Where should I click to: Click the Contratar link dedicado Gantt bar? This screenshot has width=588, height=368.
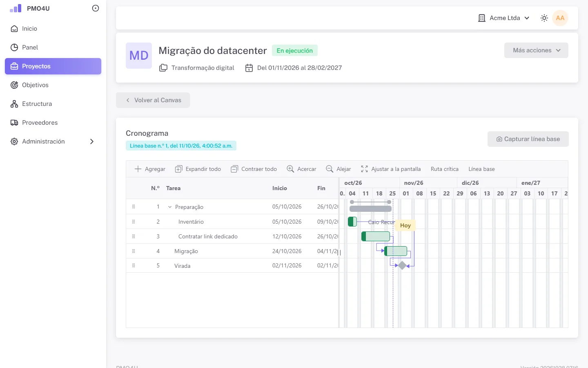[x=376, y=236]
